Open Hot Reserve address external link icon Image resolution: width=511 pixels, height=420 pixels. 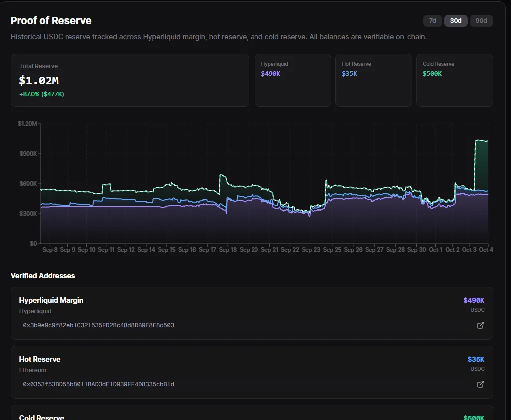click(480, 384)
